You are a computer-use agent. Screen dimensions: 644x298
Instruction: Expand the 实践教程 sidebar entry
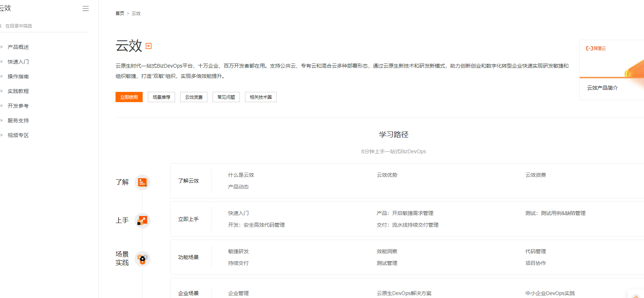coord(18,91)
